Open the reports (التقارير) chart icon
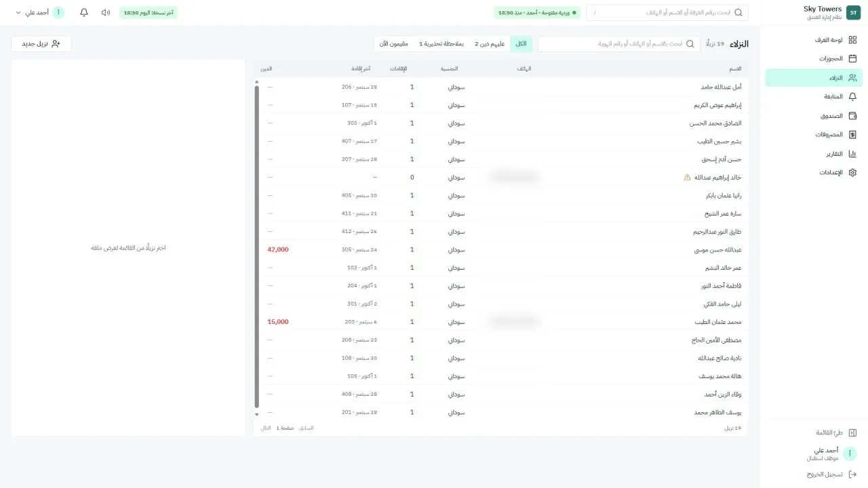868x488 pixels. point(852,154)
